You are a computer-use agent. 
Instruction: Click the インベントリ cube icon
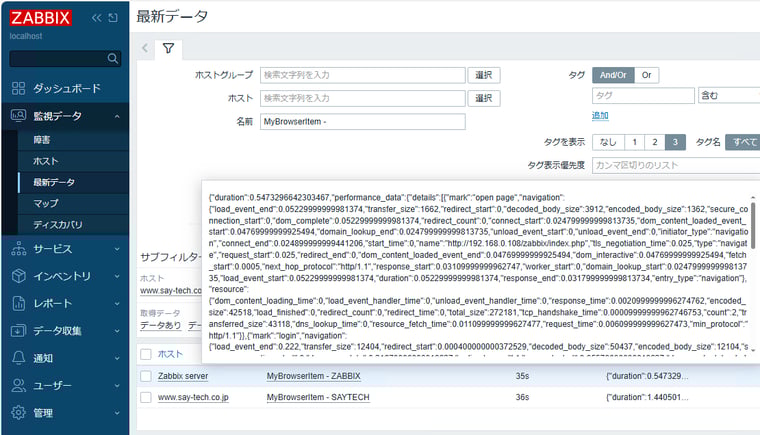click(18, 276)
